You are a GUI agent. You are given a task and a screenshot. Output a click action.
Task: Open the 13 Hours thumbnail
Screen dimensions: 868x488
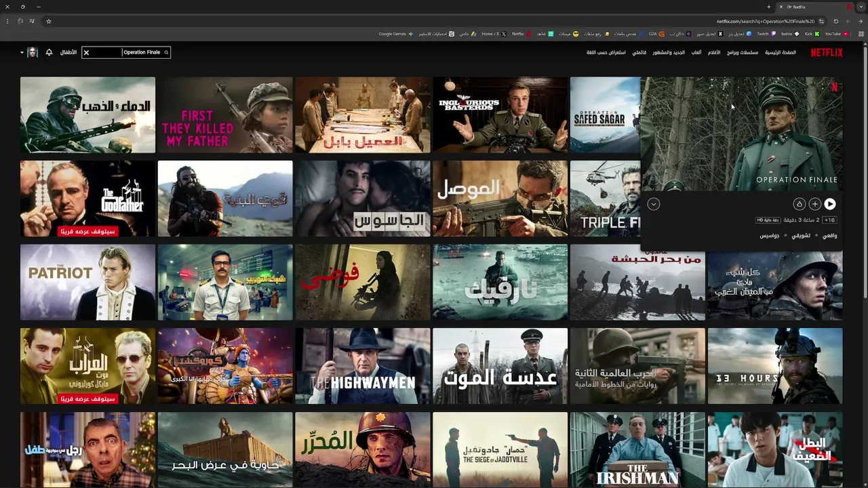pos(775,366)
